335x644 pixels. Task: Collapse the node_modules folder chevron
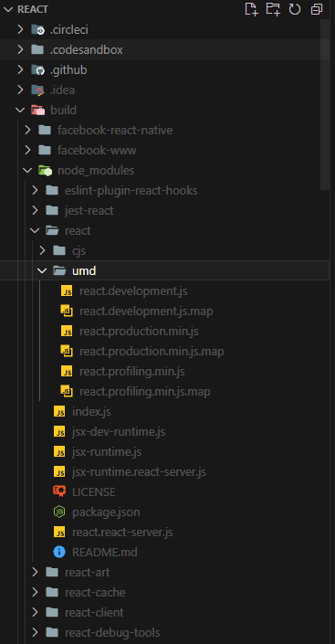27,171
